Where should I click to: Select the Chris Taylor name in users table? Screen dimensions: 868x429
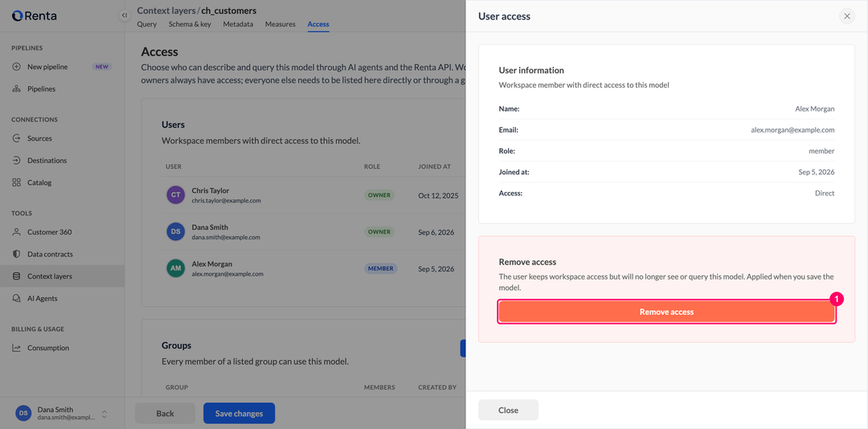pyautogui.click(x=211, y=190)
